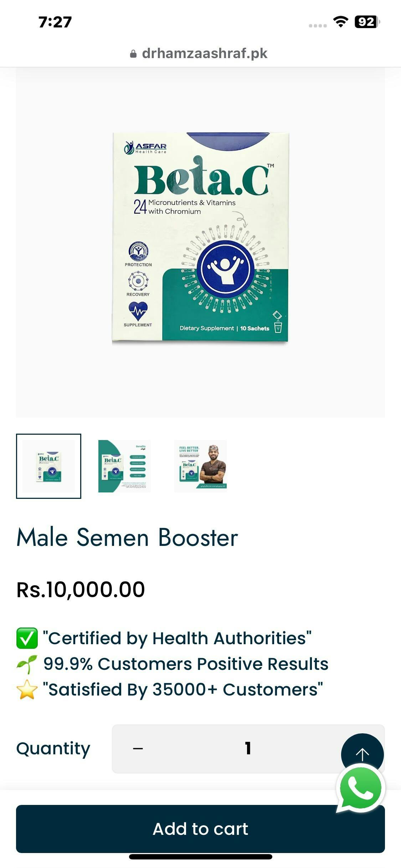Tap the lock icon beside the site URL
The width and height of the screenshot is (401, 868).
click(x=133, y=54)
